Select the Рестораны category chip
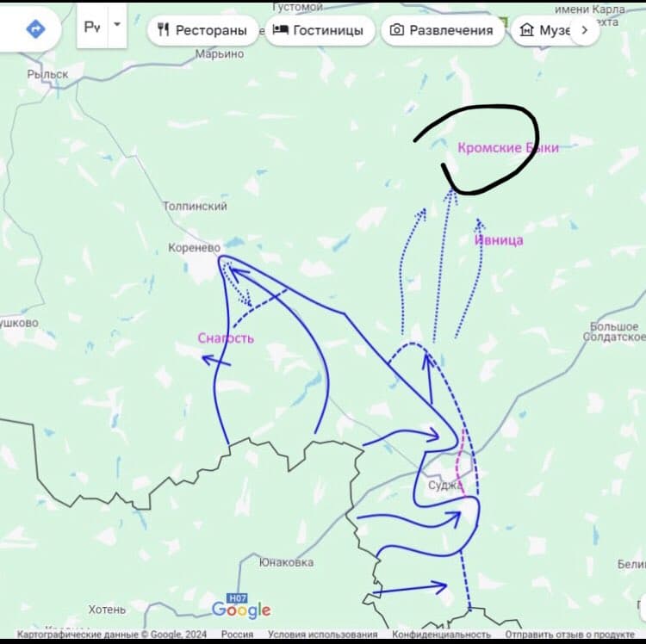Viewport: 646px width, 644px height. [202, 30]
